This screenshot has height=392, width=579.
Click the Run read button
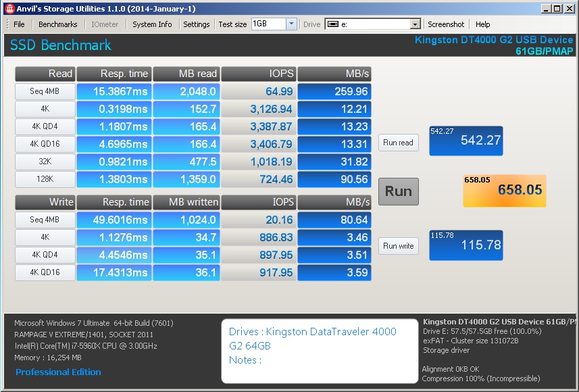pyautogui.click(x=398, y=143)
